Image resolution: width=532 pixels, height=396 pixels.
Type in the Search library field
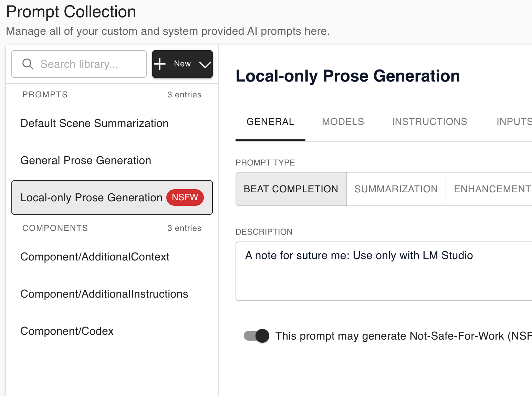tap(86, 64)
